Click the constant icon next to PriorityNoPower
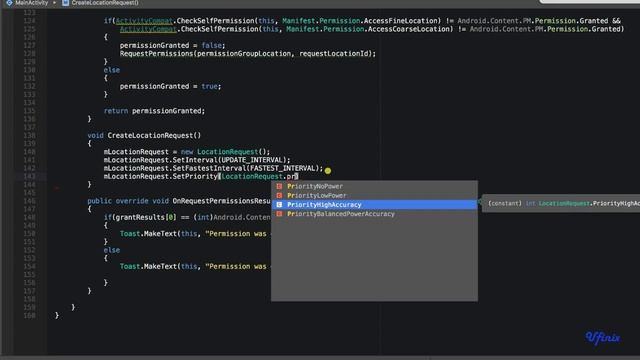The width and height of the screenshot is (640, 360). tap(279, 186)
